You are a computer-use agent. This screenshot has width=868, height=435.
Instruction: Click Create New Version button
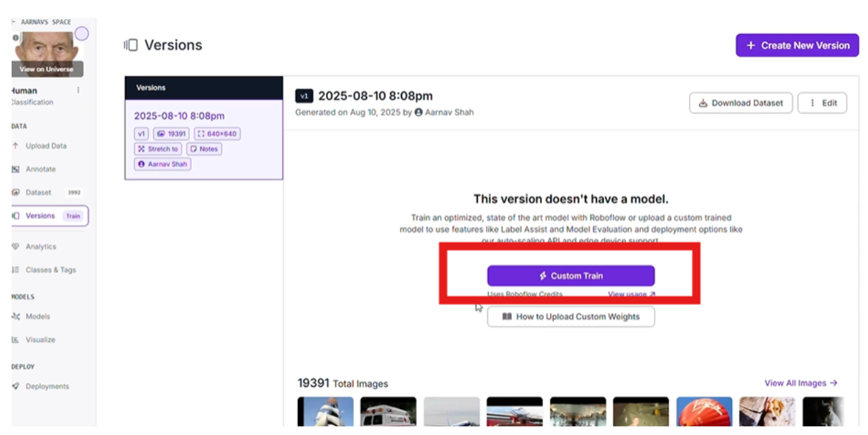point(797,45)
